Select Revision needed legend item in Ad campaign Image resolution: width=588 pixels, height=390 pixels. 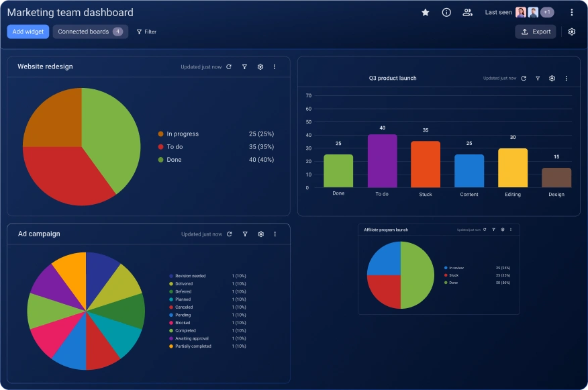pyautogui.click(x=207, y=276)
